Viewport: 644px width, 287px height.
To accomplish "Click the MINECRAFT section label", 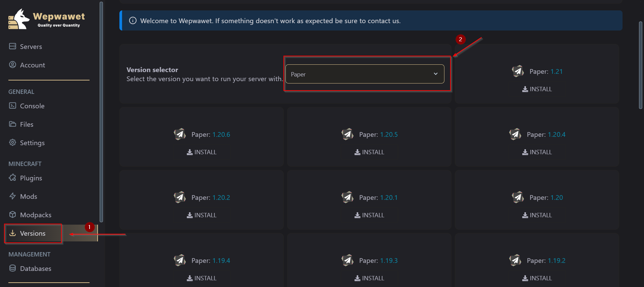I will coord(25,164).
